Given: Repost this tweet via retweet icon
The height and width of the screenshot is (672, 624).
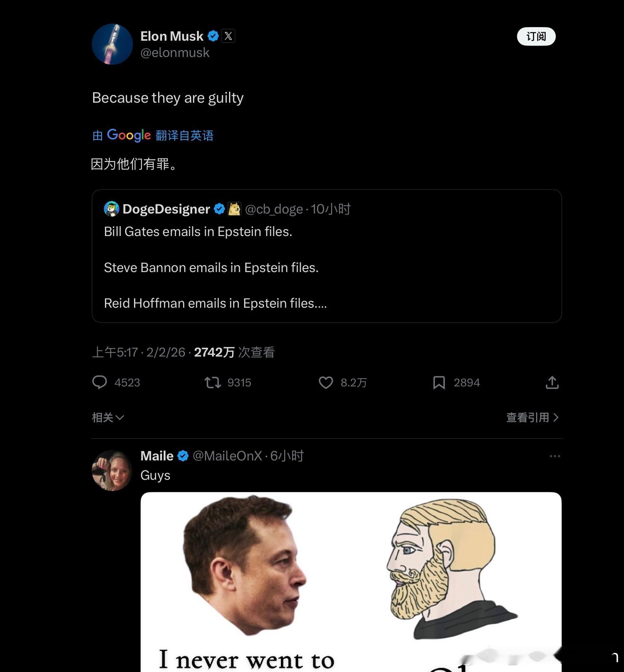Looking at the screenshot, I should pyautogui.click(x=213, y=383).
